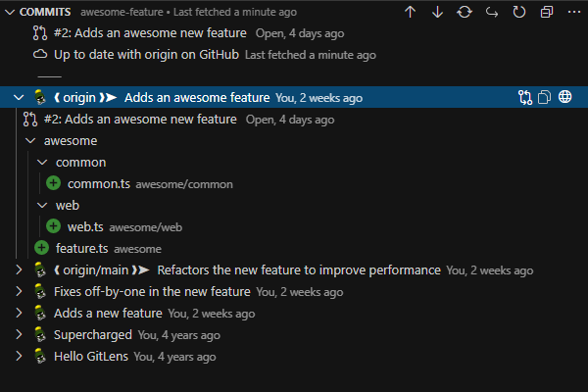This screenshot has width=588, height=392.
Task: Copy SHA icon on selected commit
Action: (545, 97)
